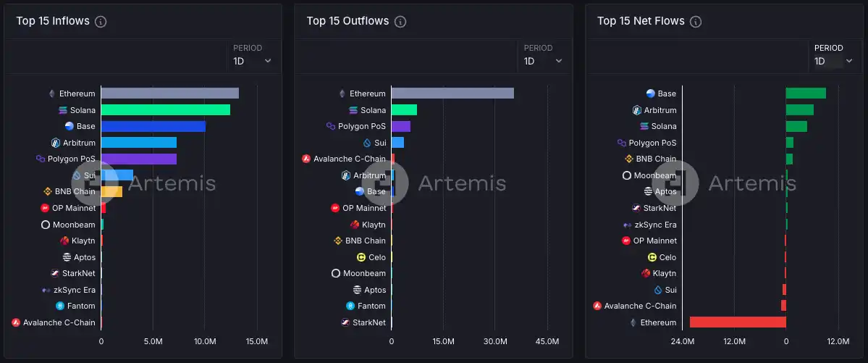
Task: Click the green Solana bar in Inflows
Action: pyautogui.click(x=165, y=110)
